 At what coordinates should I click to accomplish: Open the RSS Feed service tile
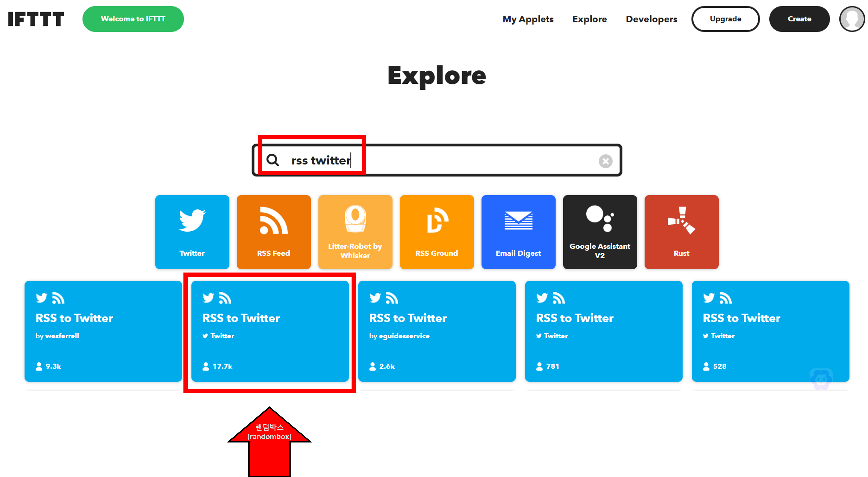pos(274,232)
